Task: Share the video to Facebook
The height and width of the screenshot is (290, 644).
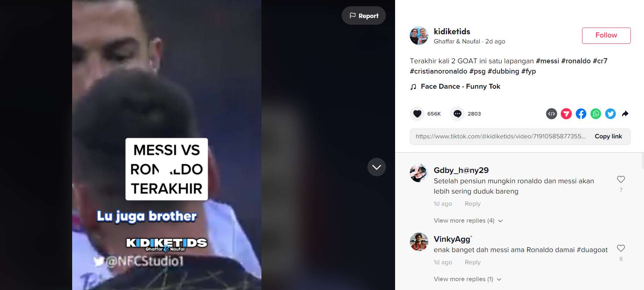Action: click(x=581, y=114)
